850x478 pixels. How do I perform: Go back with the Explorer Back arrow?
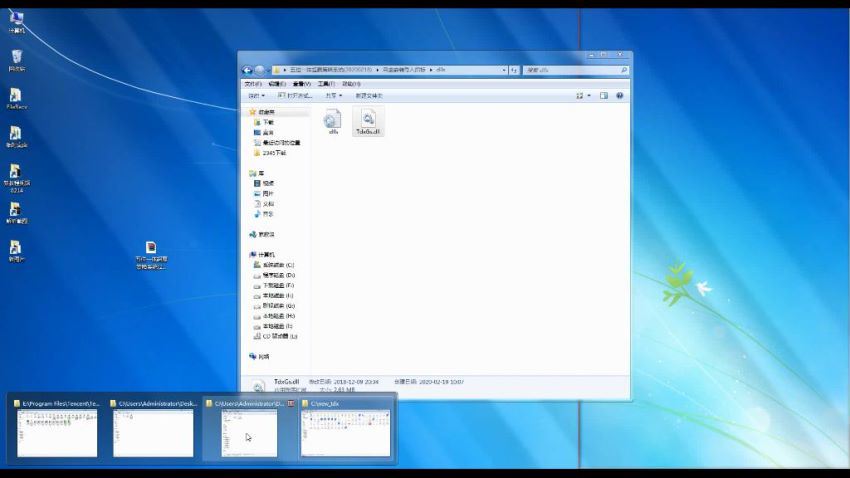click(x=247, y=70)
